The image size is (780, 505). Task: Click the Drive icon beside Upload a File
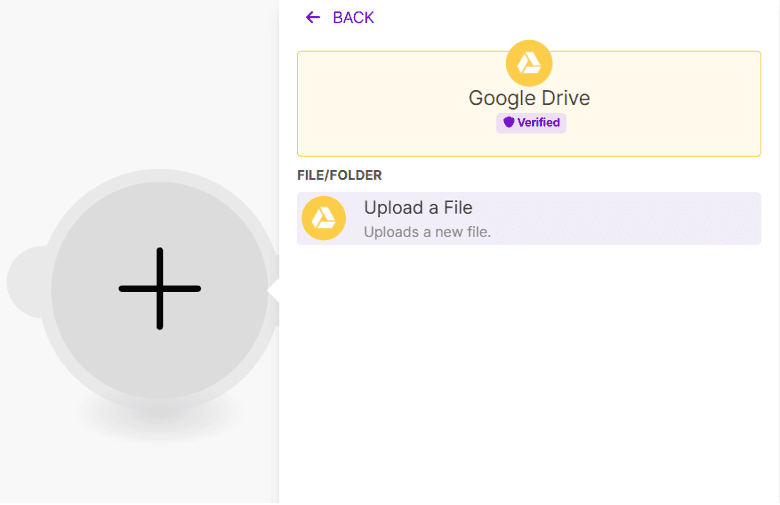(x=324, y=218)
